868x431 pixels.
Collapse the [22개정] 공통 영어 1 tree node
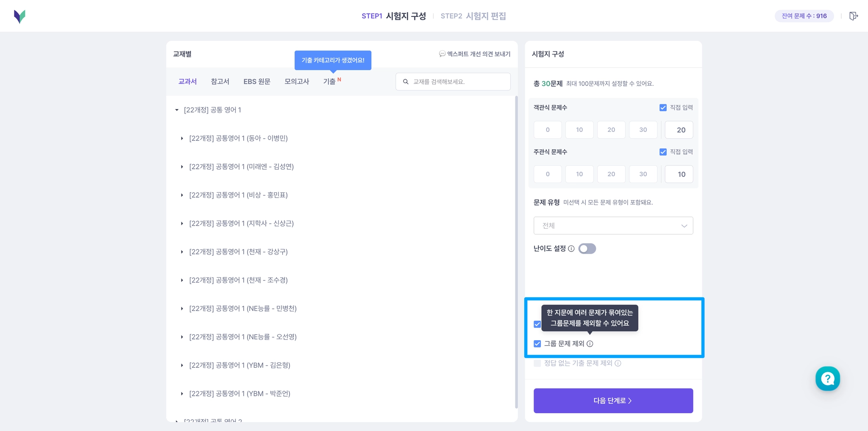[x=177, y=110]
